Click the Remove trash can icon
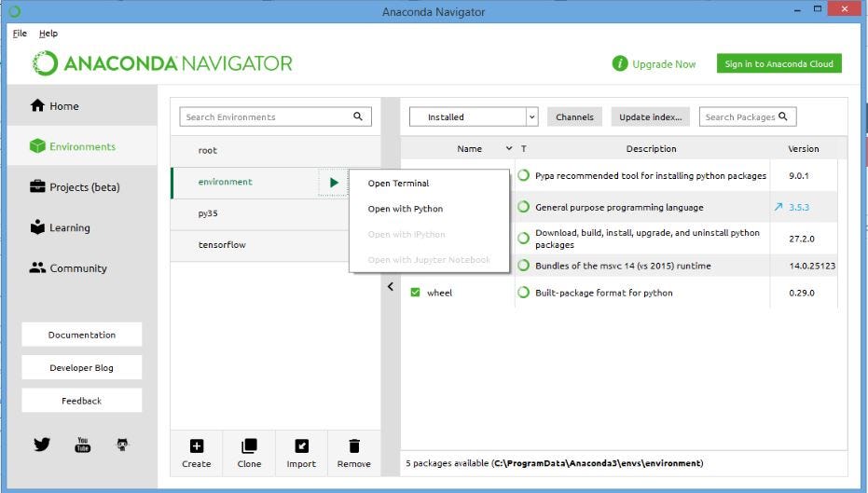This screenshot has height=493, width=868. click(354, 446)
